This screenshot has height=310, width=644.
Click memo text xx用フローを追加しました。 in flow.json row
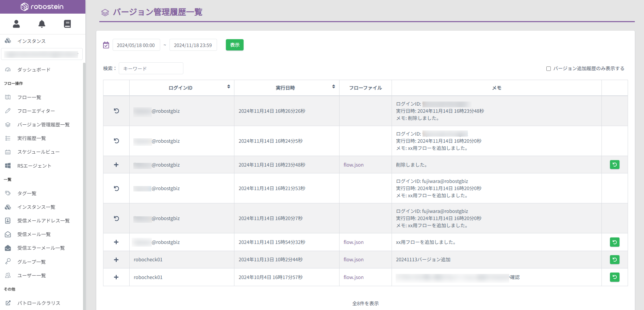coord(426,242)
